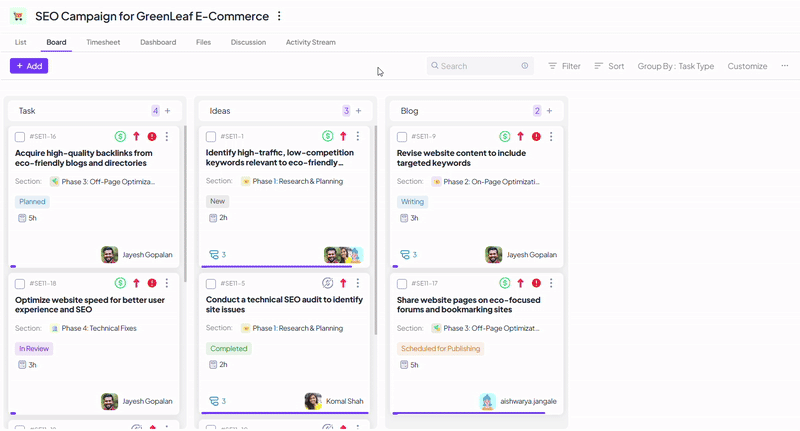Open three-dot menu on card #SE11-17
Screen dimensions: 800x431
point(551,283)
